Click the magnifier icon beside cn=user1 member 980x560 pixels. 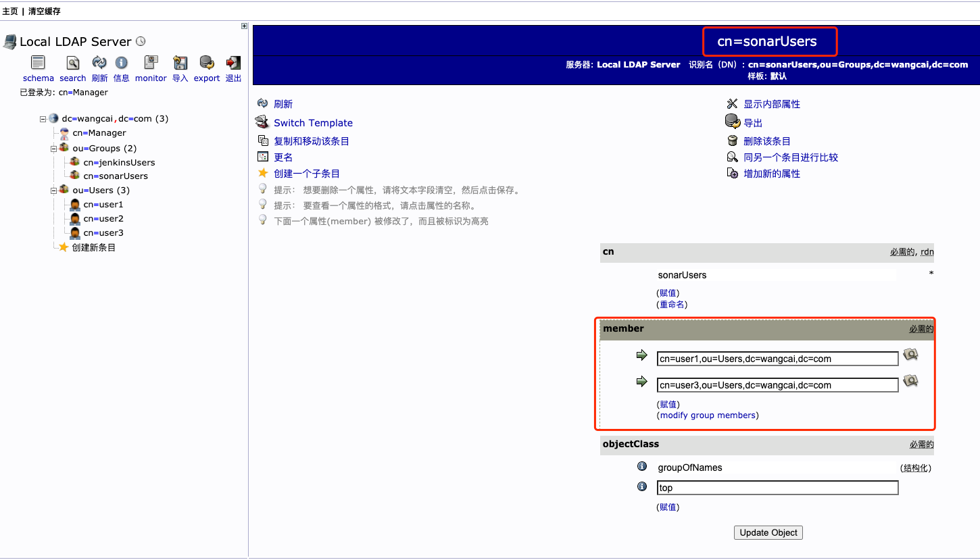pos(910,355)
